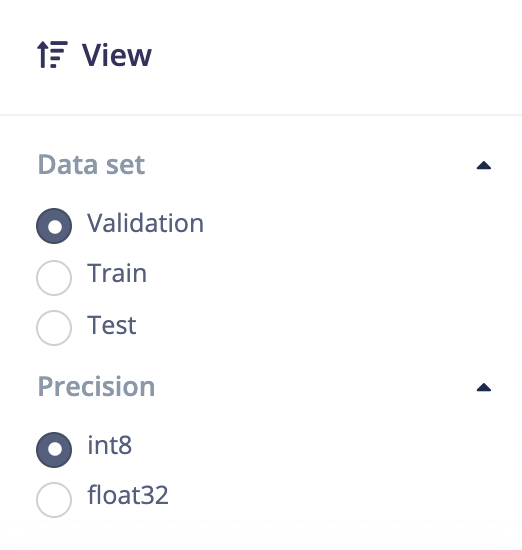Click empty header area right of View
Viewport: 522px width, 550px height.
[337, 55]
